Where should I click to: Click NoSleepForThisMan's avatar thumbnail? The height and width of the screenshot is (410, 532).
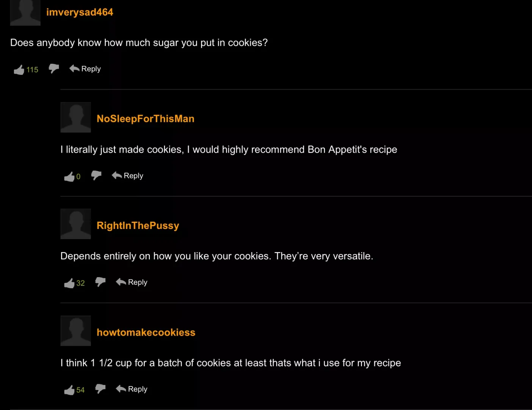click(x=76, y=117)
